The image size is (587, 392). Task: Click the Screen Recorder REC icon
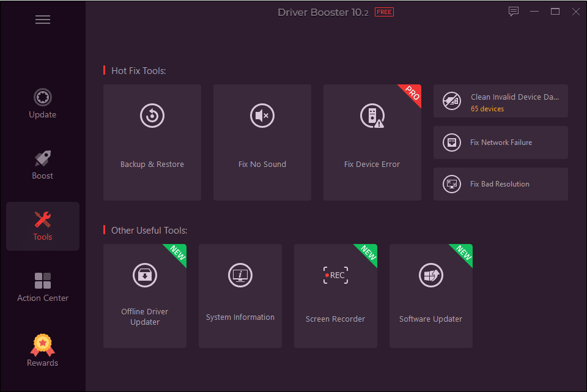[x=336, y=275]
